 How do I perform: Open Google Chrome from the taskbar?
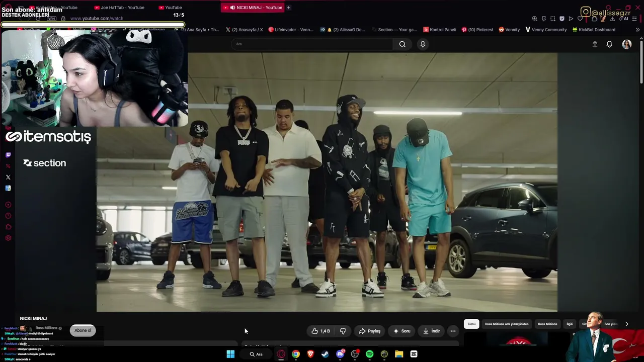tap(296, 354)
